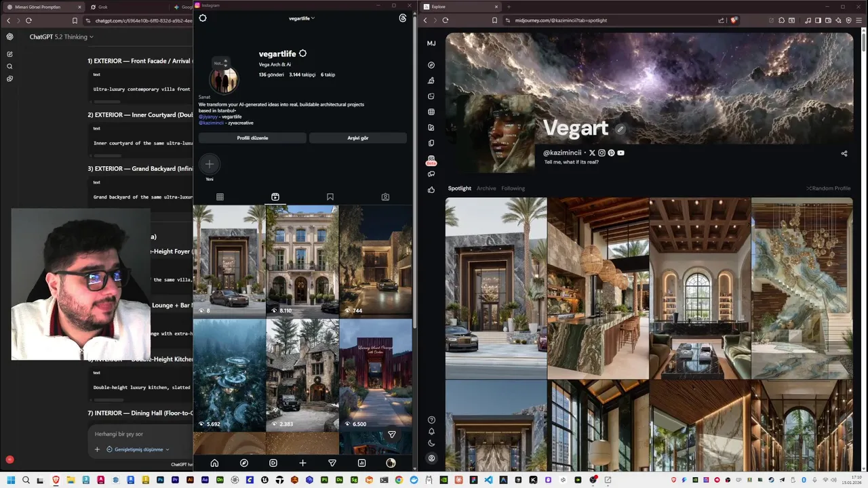This screenshot has width=868, height=488.
Task: Open Midjourney help question mark icon
Action: pos(431,420)
